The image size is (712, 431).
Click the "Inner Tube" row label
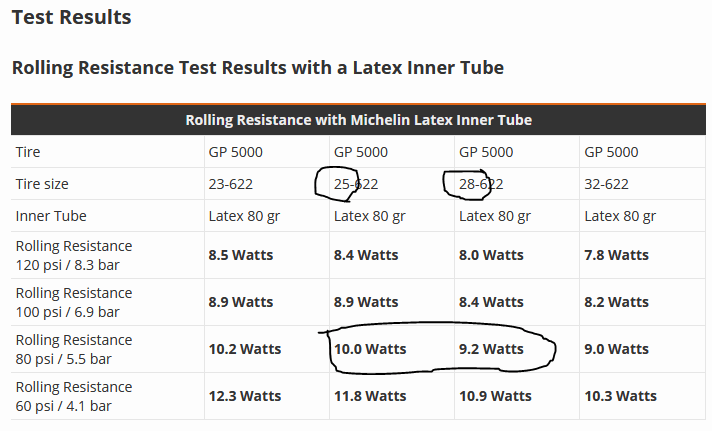tap(51, 216)
